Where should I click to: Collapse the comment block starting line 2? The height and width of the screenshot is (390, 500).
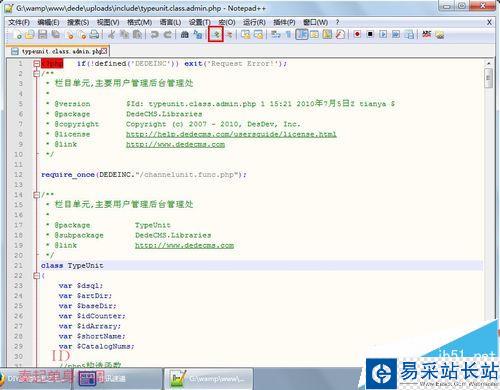click(x=37, y=73)
